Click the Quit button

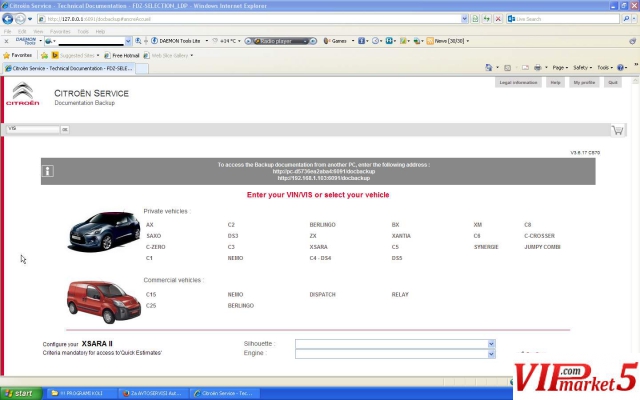pyautogui.click(x=613, y=82)
